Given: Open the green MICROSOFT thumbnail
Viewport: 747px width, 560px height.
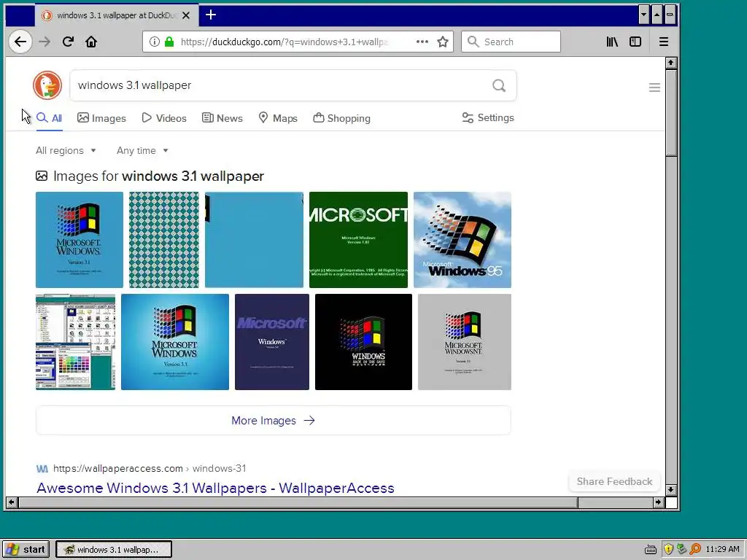Looking at the screenshot, I should (358, 240).
